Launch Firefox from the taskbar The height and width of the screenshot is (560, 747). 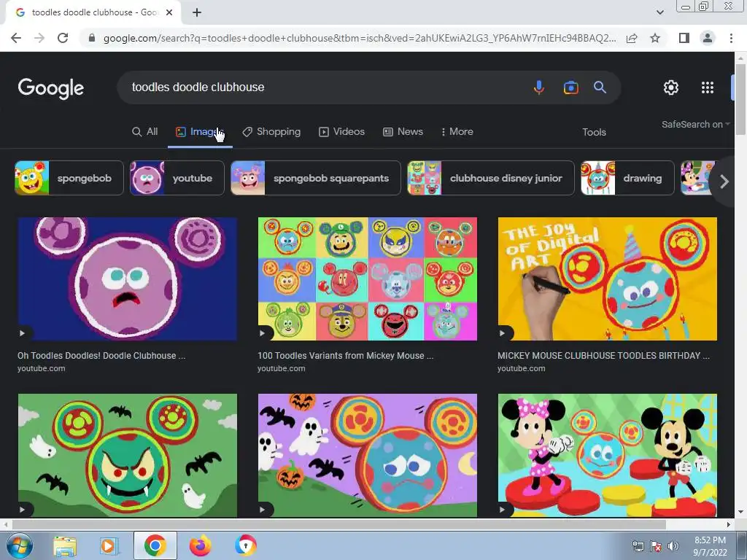click(x=200, y=545)
